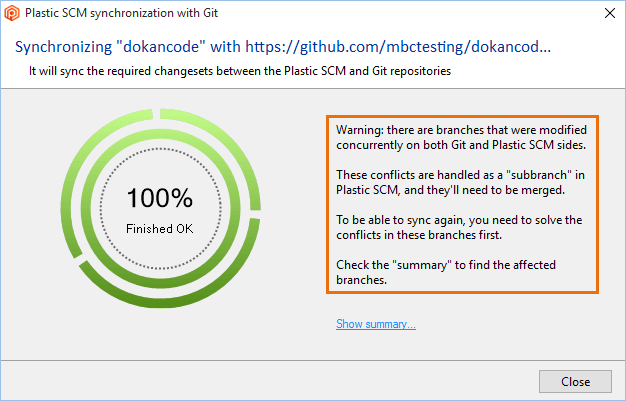Open the "Show summary..." link

tap(375, 324)
